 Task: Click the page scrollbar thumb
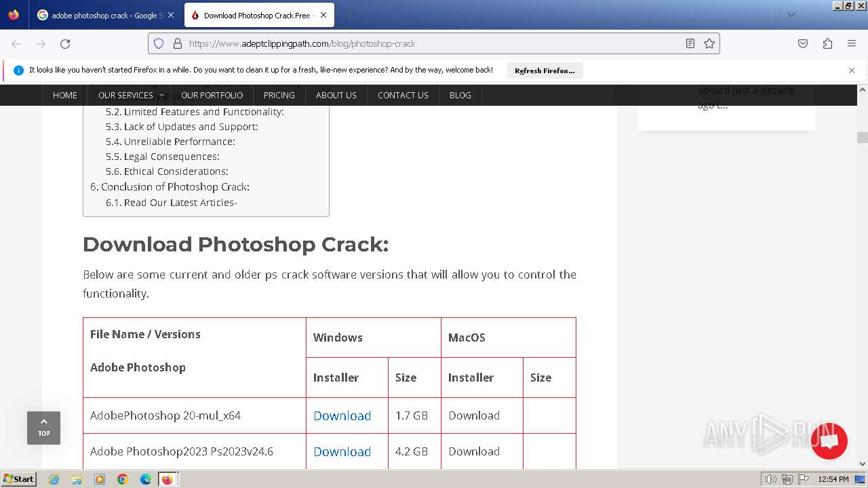click(863, 138)
